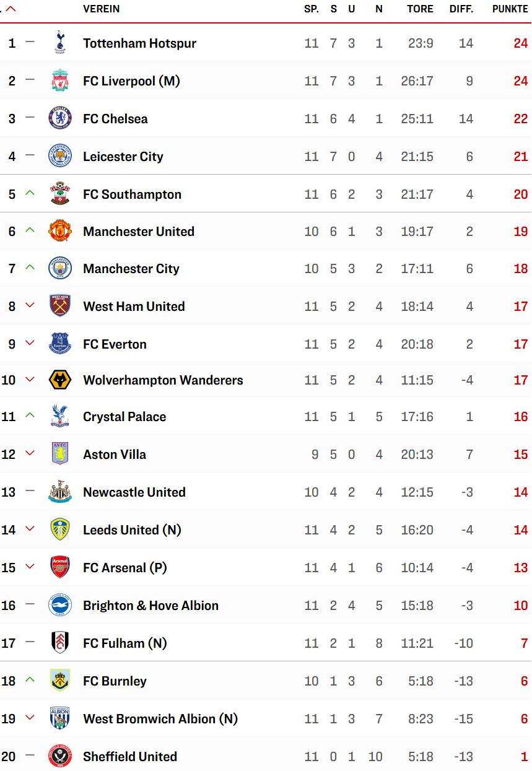Sort table by DIFF. column header

[x=461, y=9]
